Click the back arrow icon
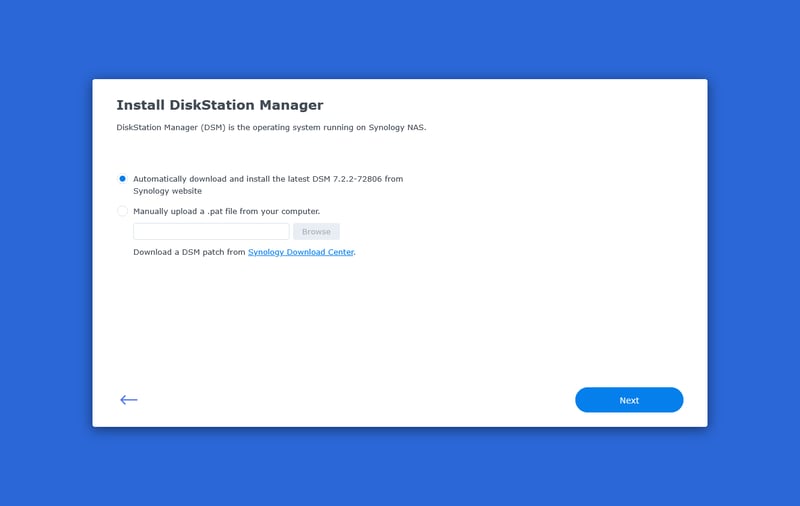800x506 pixels. click(128, 400)
